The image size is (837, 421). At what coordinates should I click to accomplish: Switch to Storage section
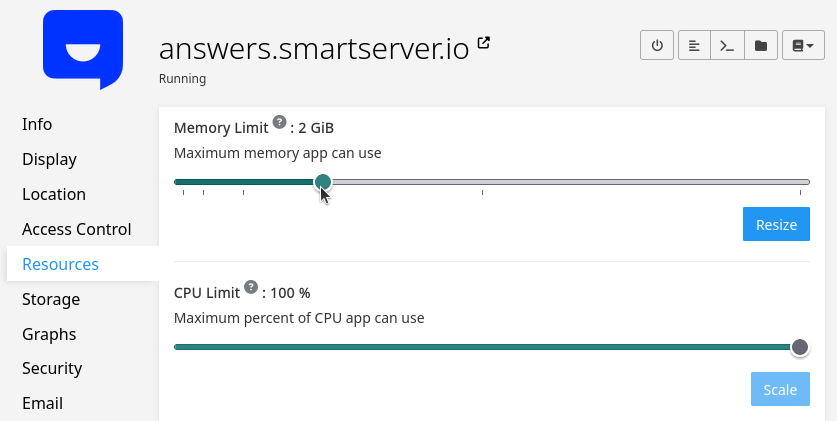51,299
